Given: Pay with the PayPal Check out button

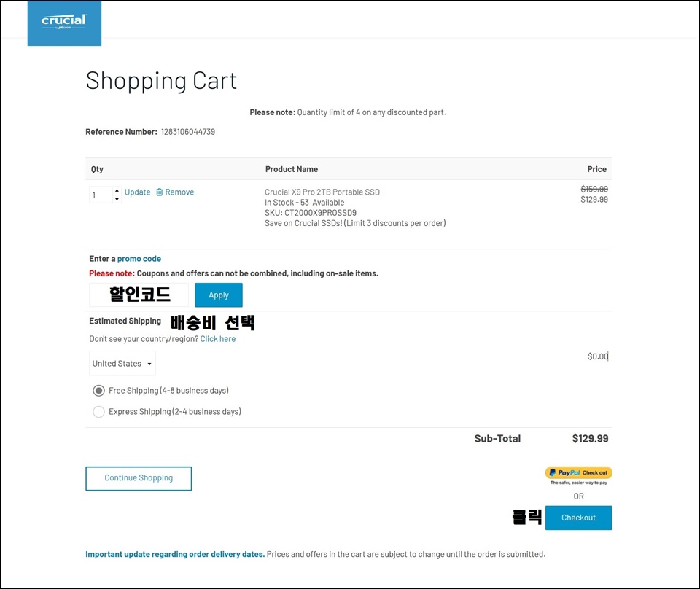Looking at the screenshot, I should (578, 472).
